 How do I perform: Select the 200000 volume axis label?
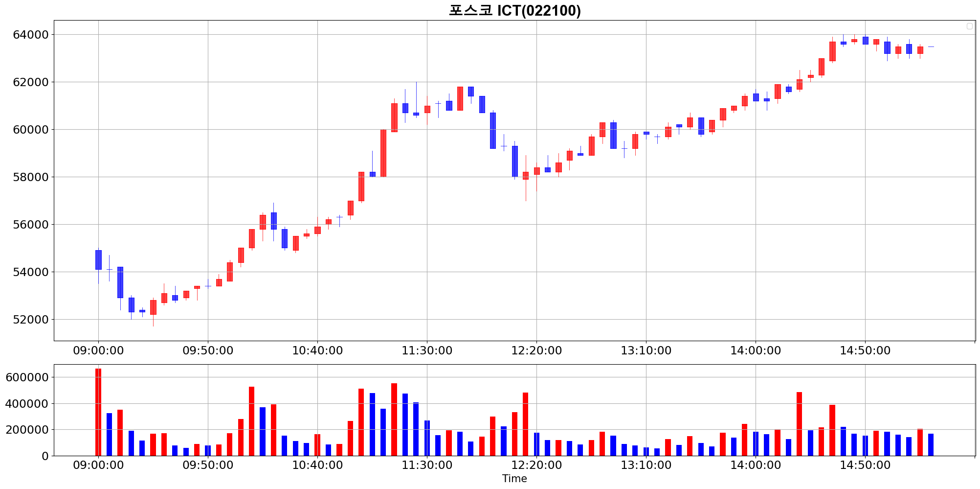(27, 430)
